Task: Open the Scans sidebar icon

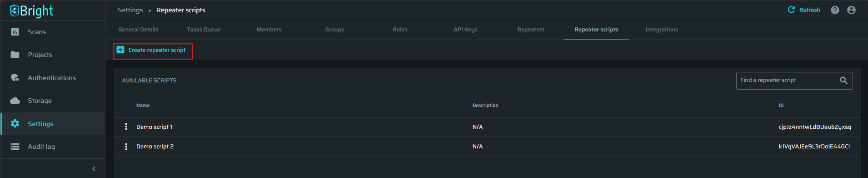Action: click(x=15, y=32)
